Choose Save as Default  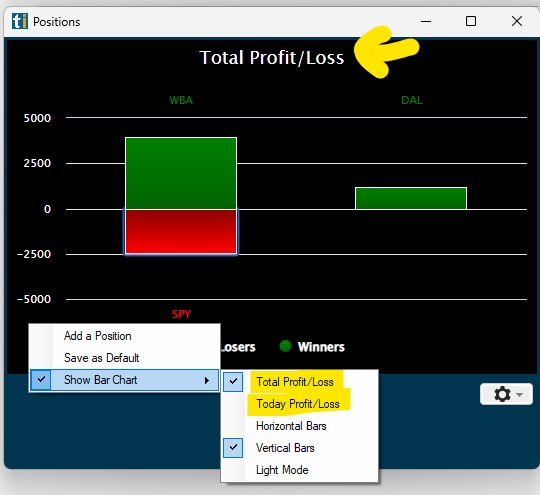pyautogui.click(x=102, y=358)
